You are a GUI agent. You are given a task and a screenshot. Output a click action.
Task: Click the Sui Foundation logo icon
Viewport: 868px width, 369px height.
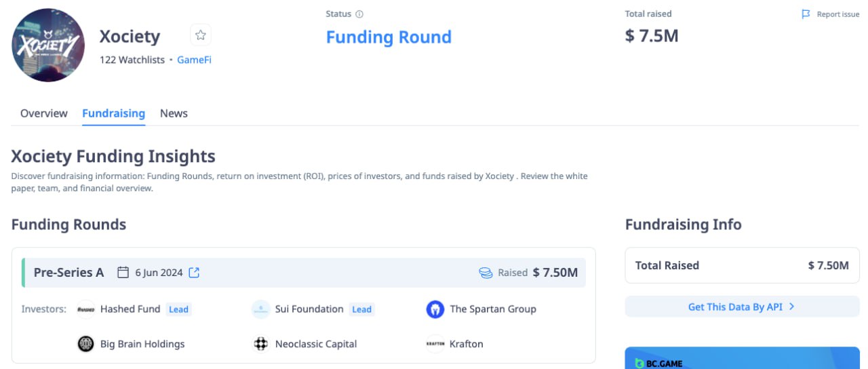(x=260, y=309)
